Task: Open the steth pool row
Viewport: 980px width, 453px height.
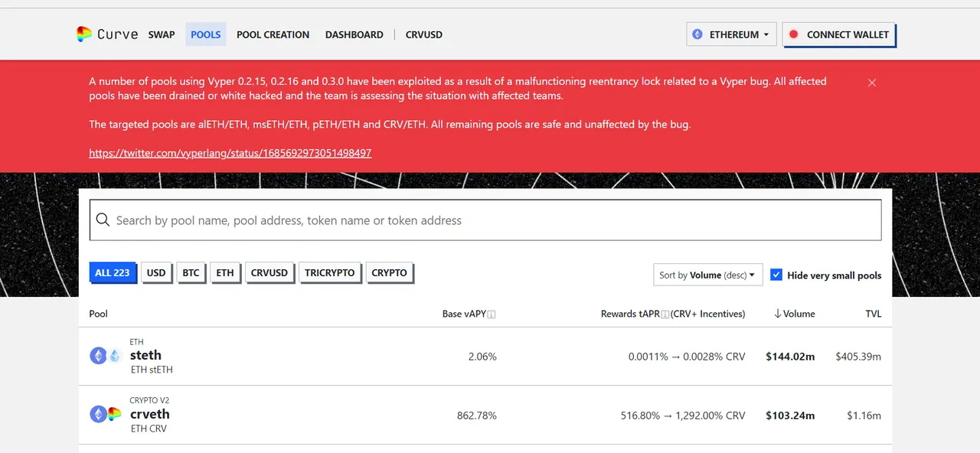Action: click(x=485, y=357)
